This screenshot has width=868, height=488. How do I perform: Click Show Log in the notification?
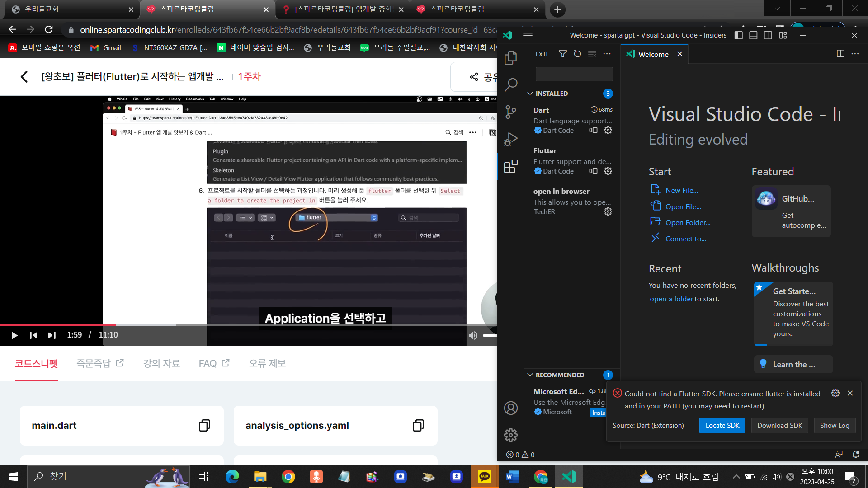pos(835,425)
